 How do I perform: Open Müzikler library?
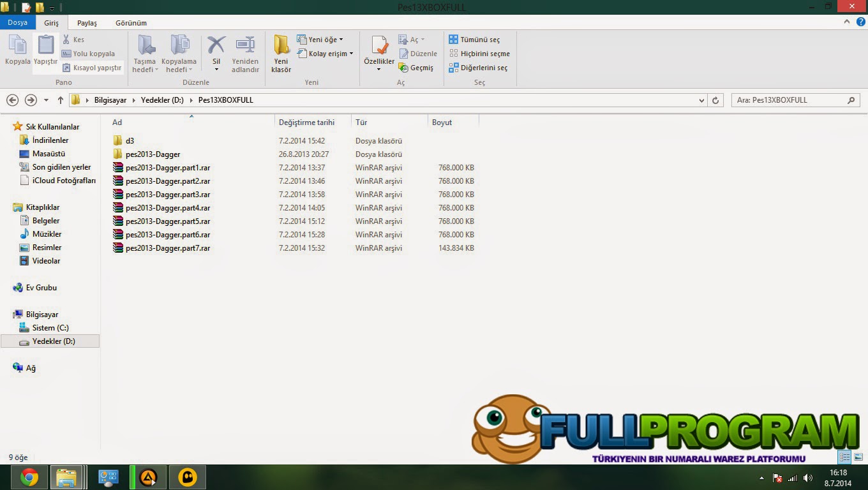(47, 234)
